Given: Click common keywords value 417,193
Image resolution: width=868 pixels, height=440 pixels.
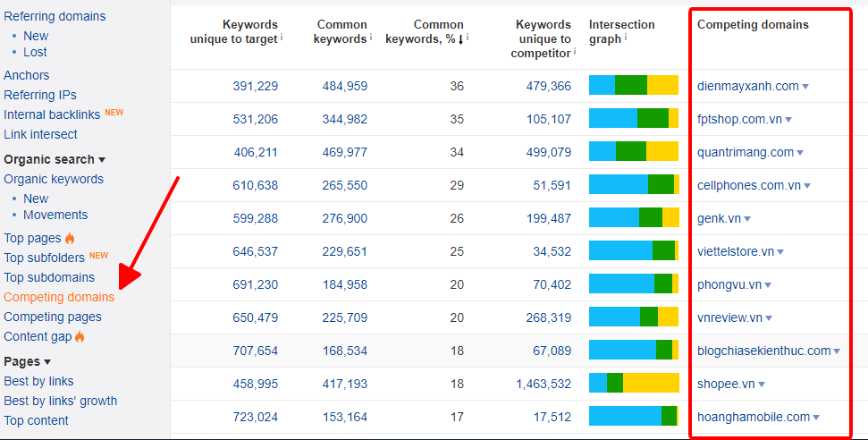Looking at the screenshot, I should click(344, 384).
